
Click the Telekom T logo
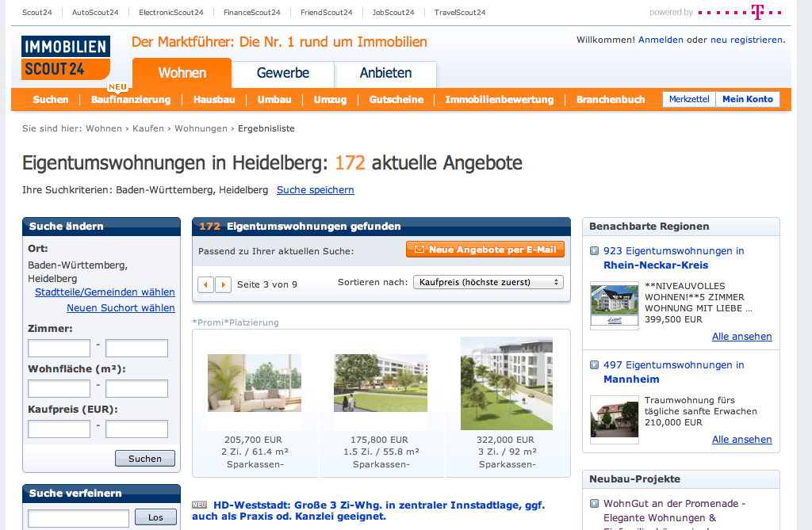[757, 12]
